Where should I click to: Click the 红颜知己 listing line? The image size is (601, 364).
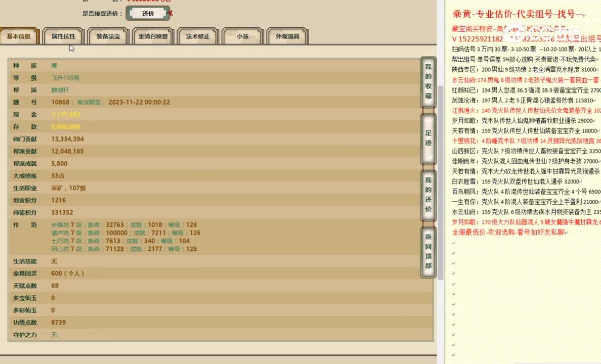(x=527, y=90)
